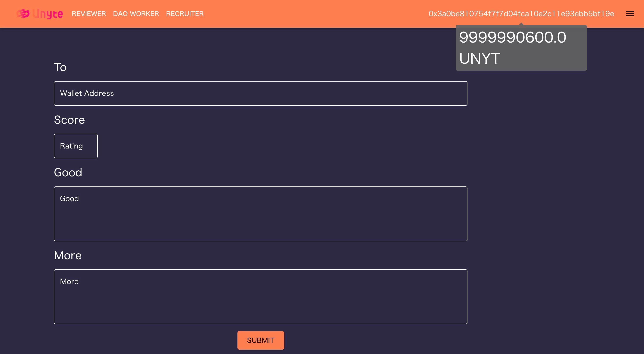Click the connected wallet address icon
Image resolution: width=644 pixels, height=354 pixels.
coord(521,14)
